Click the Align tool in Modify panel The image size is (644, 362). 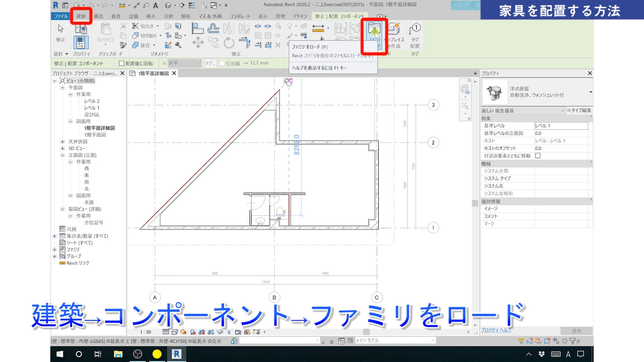[198, 29]
